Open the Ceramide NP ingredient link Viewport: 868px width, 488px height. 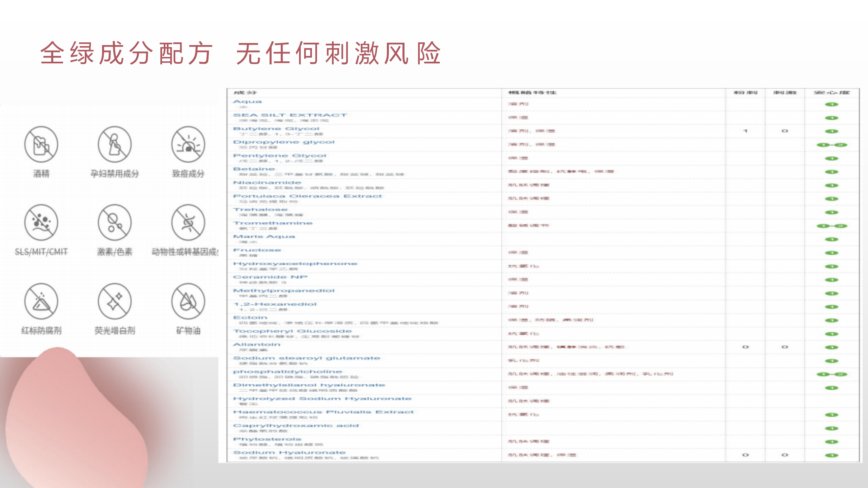click(270, 277)
